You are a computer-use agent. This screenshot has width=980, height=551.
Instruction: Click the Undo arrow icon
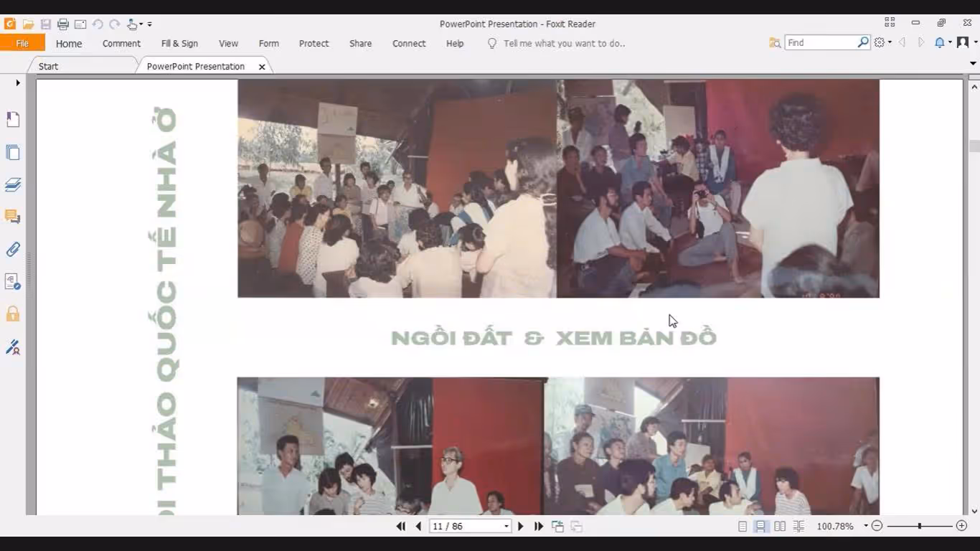[x=98, y=24]
